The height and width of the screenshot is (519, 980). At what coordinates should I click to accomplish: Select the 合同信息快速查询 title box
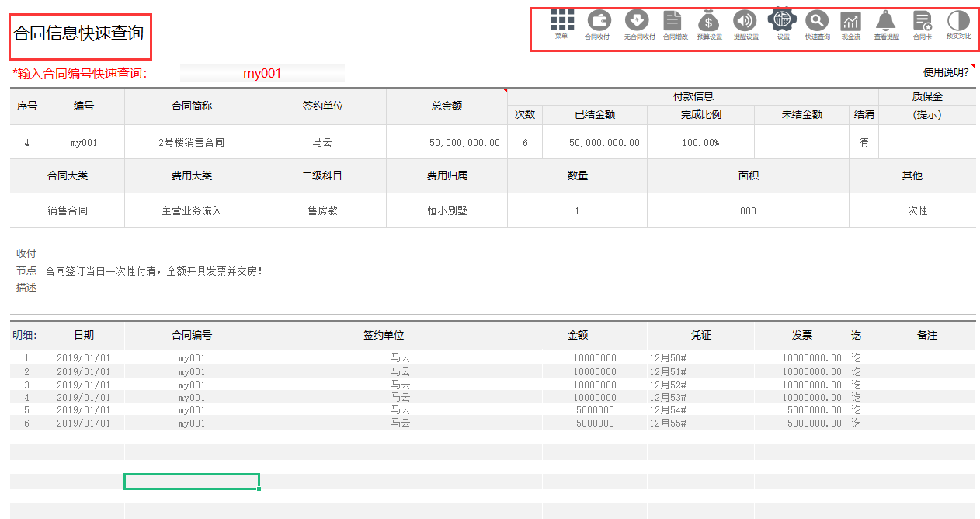point(80,36)
